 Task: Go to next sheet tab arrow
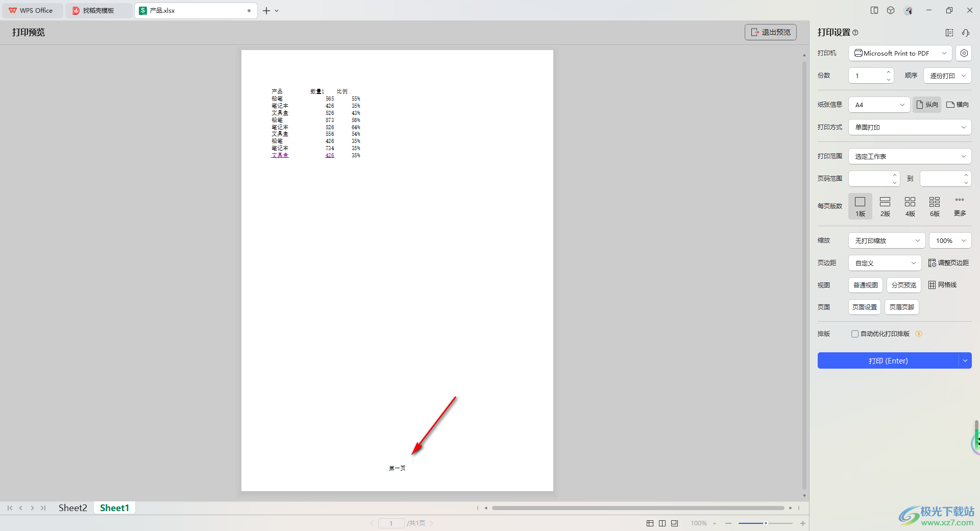(x=32, y=508)
